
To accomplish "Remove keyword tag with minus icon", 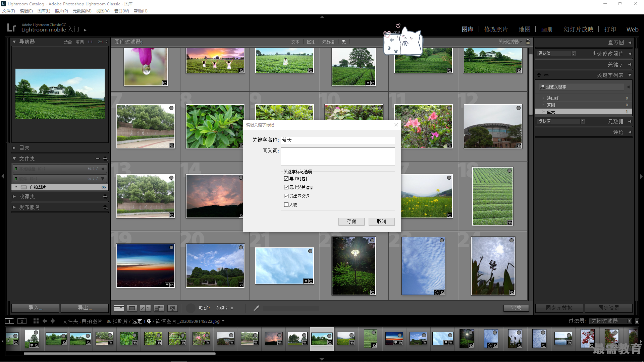I will 546,75.
